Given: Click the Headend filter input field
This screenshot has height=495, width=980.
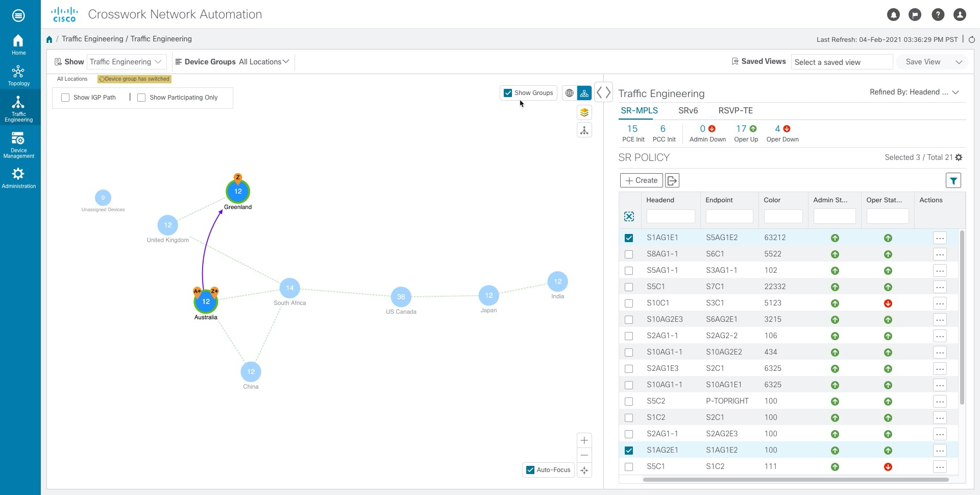Looking at the screenshot, I should (671, 216).
